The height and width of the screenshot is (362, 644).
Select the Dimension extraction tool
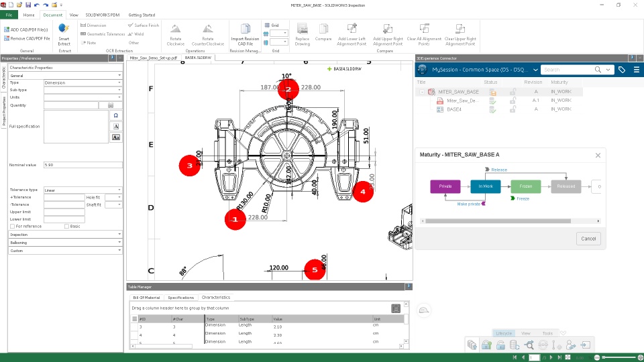(94, 25)
